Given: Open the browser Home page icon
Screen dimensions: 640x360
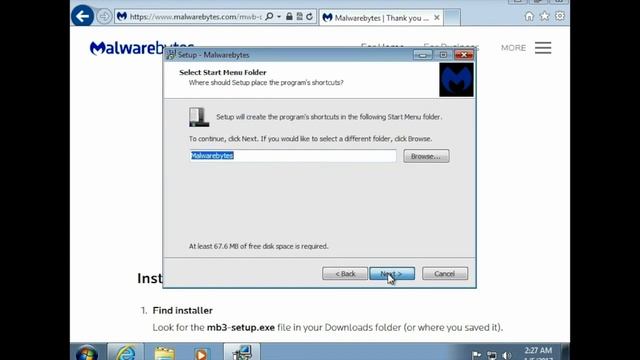Looking at the screenshot, I should point(529,16).
